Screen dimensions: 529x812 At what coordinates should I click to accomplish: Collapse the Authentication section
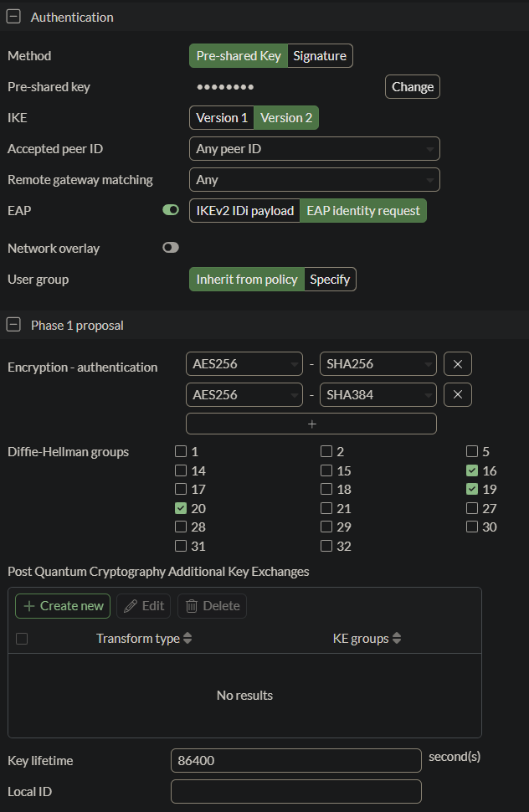[x=13, y=17]
